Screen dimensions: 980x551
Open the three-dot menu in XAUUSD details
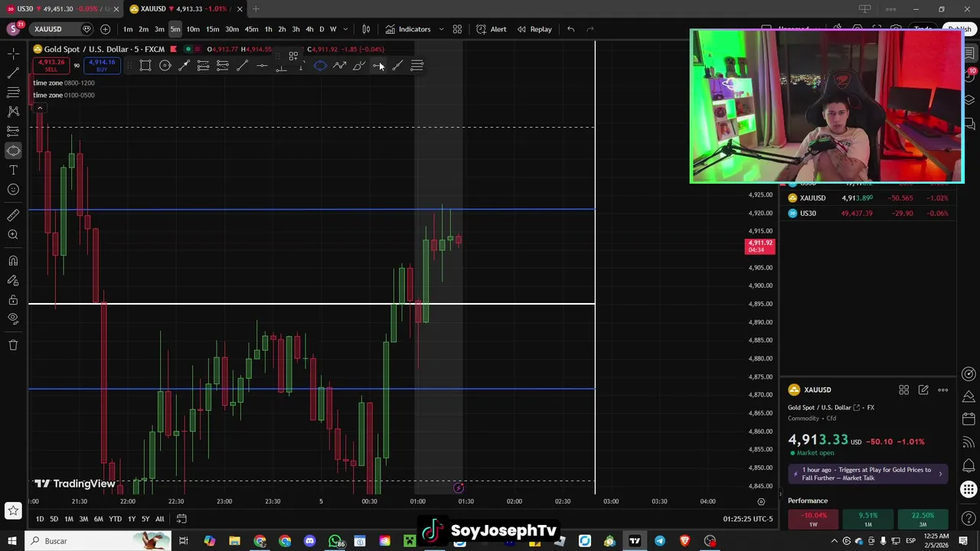coord(943,390)
